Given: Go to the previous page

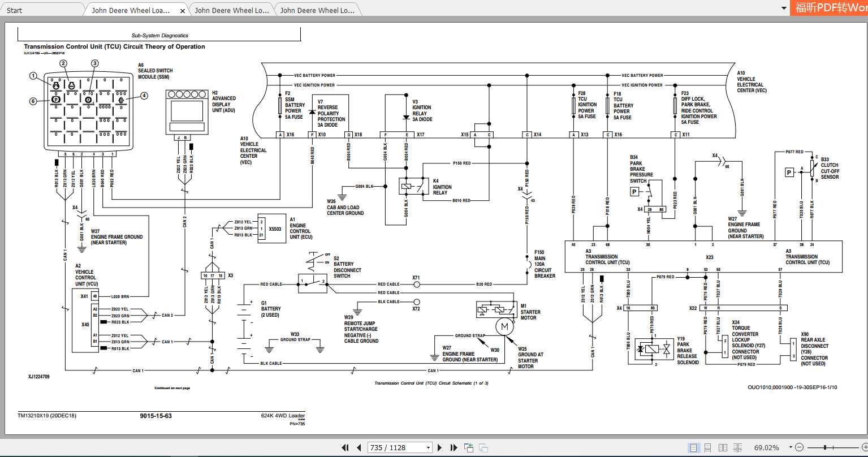Looking at the screenshot, I should [359, 447].
